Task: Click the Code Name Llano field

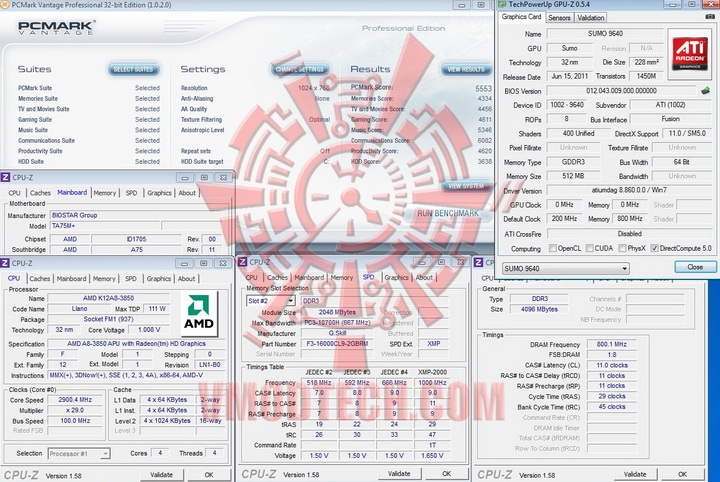Action: click(x=79, y=309)
